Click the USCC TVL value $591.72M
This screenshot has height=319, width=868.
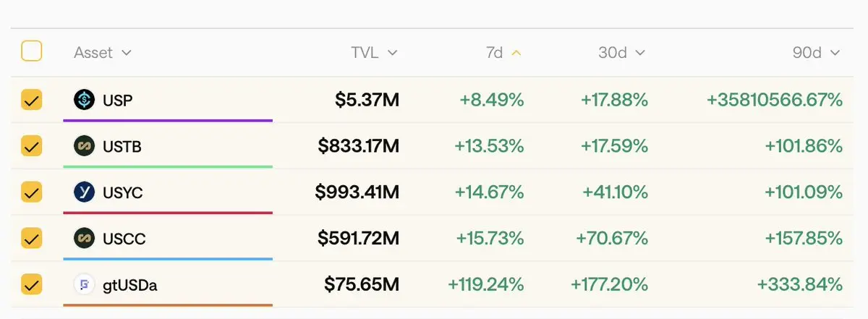pyautogui.click(x=359, y=238)
